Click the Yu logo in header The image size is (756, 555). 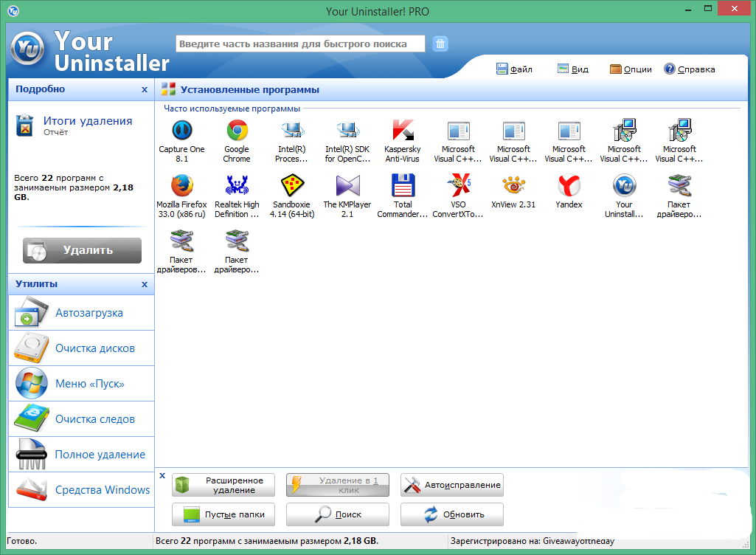tap(27, 48)
